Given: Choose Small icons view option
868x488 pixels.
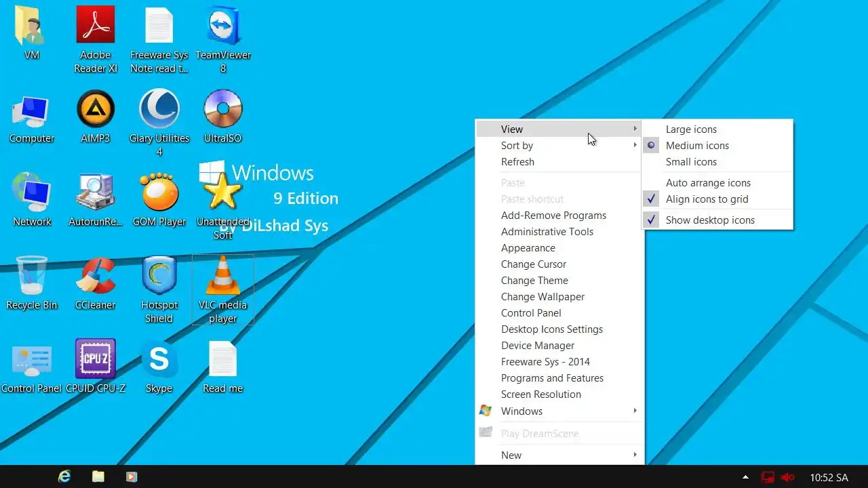Looking at the screenshot, I should click(717, 162).
